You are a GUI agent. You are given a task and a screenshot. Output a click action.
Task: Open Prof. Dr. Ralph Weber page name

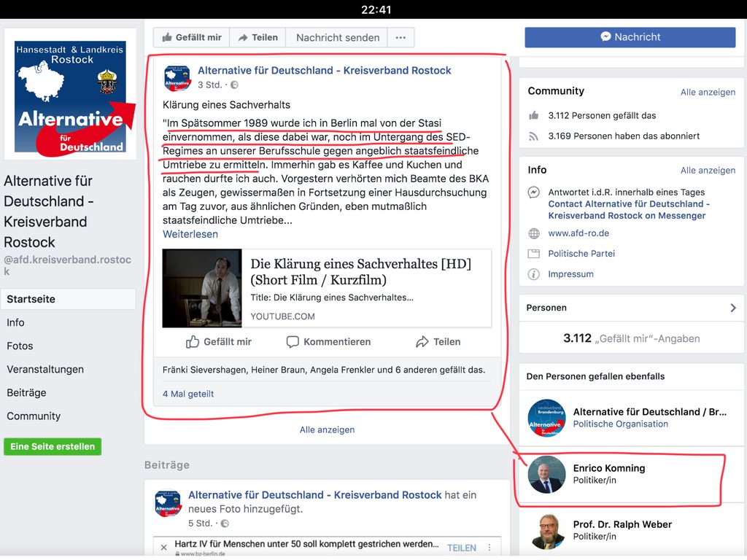622,524
